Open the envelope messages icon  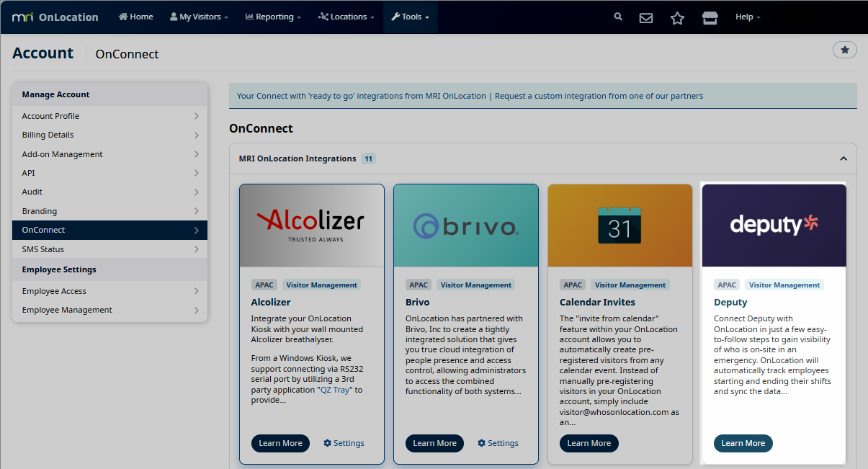[646, 17]
